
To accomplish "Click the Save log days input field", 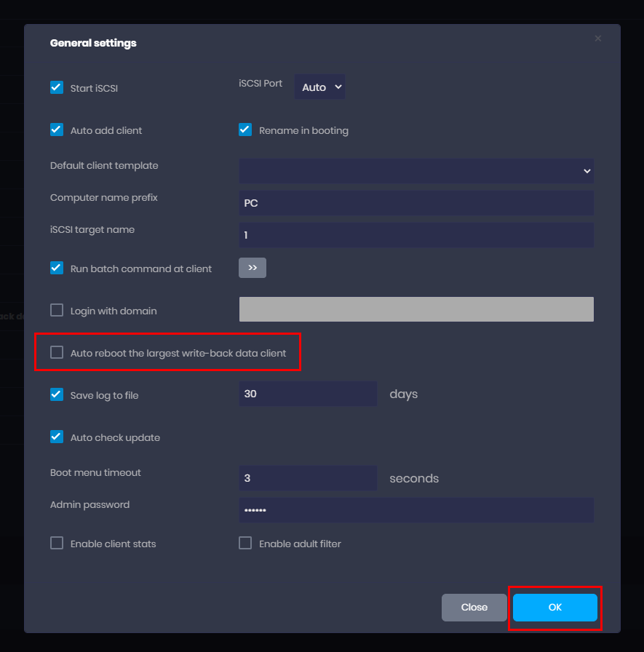I will pyautogui.click(x=308, y=394).
